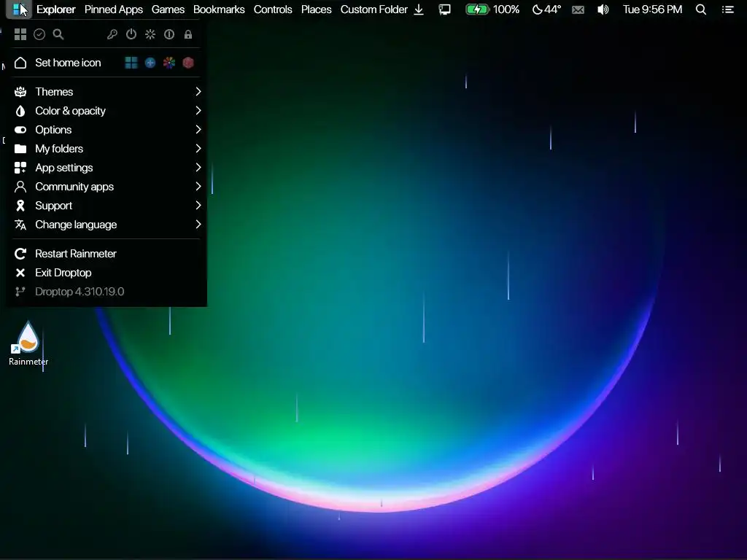
Task: Expand the Options submenu arrow
Action: point(198,130)
